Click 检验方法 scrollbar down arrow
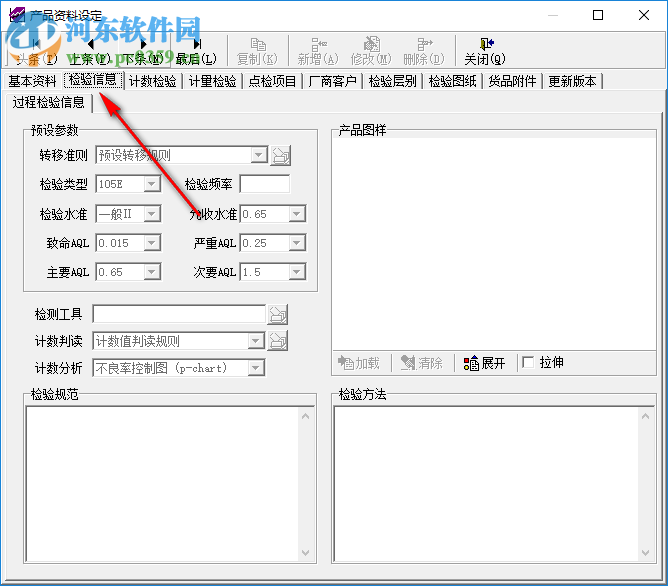The height and width of the screenshot is (586, 668). [x=645, y=553]
